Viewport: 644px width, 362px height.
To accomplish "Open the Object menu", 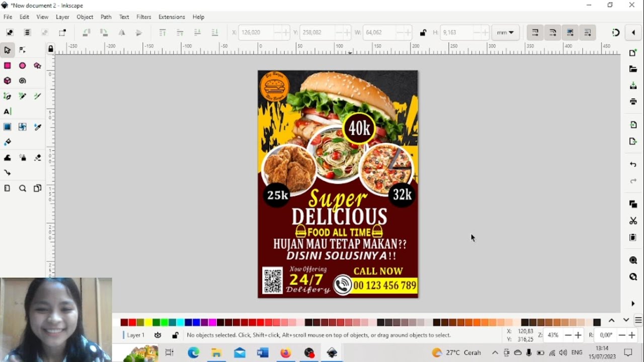I will tap(85, 17).
